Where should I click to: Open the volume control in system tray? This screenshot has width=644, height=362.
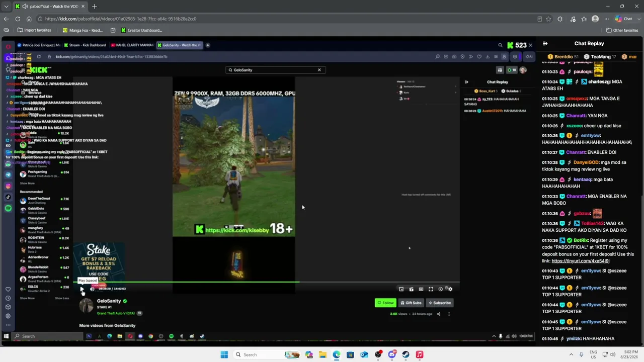(613, 354)
